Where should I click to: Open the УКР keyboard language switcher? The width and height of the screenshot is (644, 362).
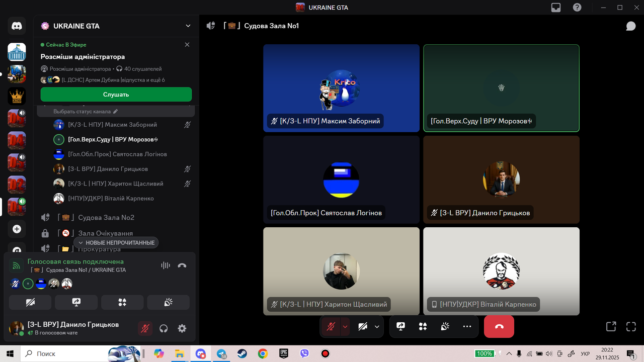point(586,353)
